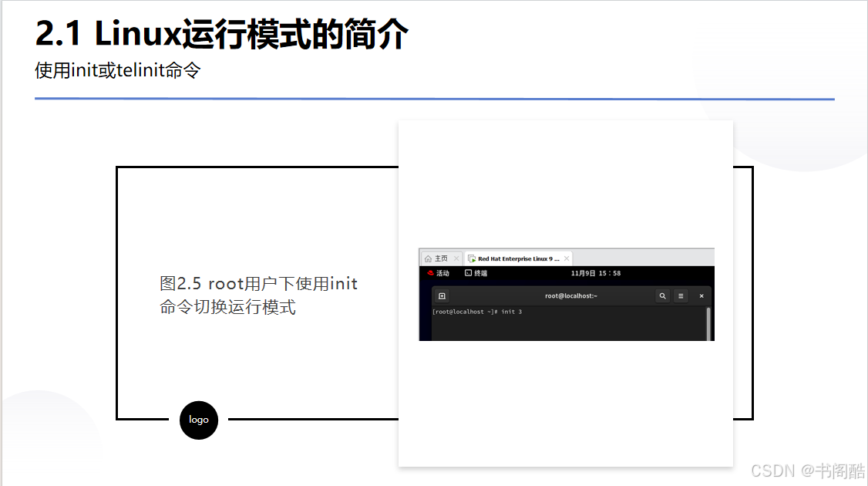Open the 活动 activities overview
The image size is (868, 486).
(439, 273)
